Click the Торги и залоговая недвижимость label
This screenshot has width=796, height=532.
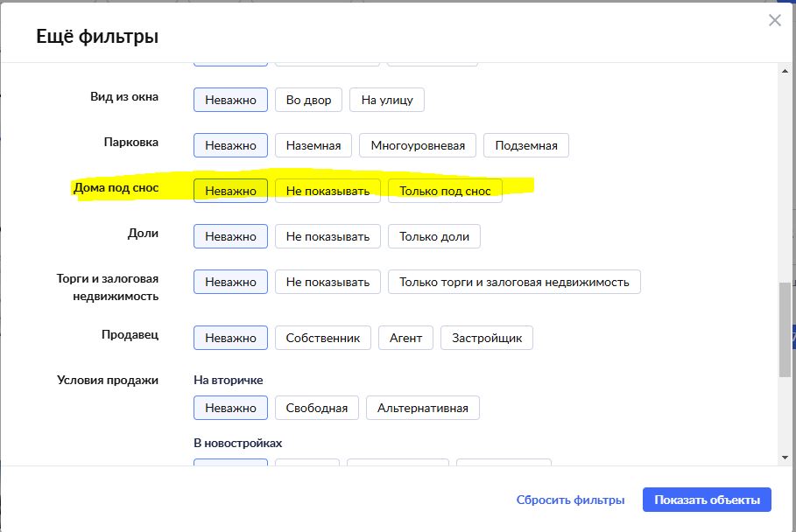[108, 287]
